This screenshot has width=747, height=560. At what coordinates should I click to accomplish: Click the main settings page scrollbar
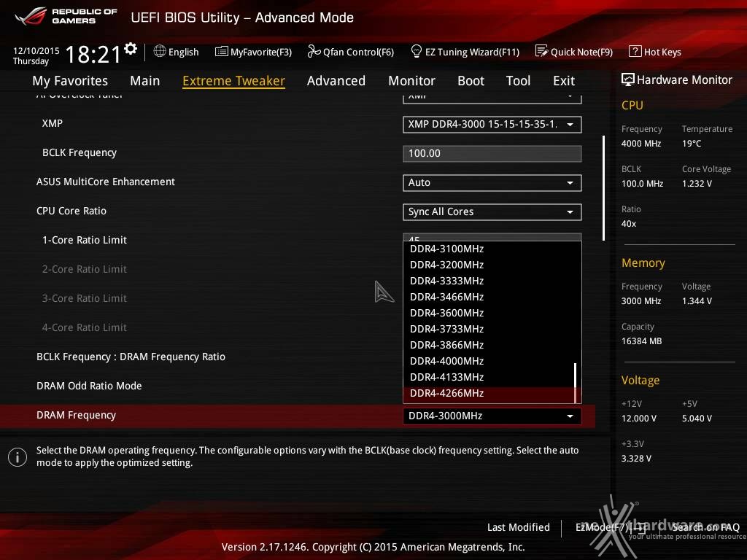[x=603, y=188]
